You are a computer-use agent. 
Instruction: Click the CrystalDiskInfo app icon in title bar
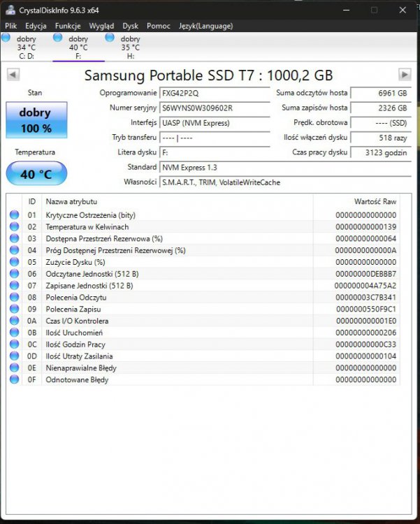coord(9,10)
